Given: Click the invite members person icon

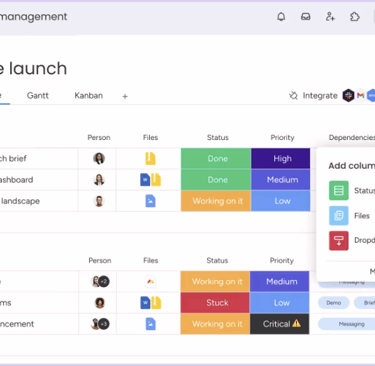Looking at the screenshot, I should tap(330, 17).
